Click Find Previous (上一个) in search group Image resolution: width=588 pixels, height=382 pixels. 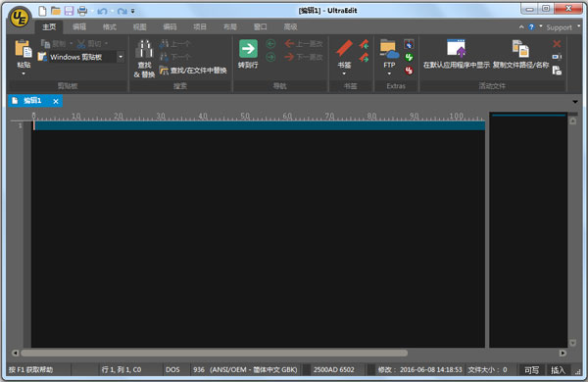click(x=174, y=44)
